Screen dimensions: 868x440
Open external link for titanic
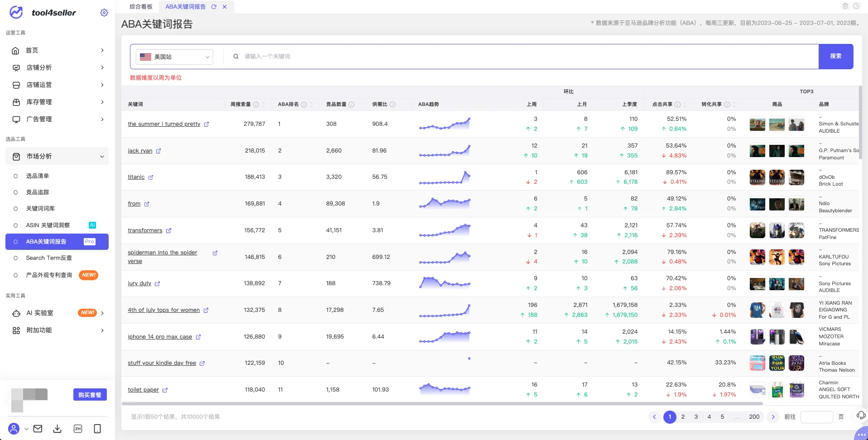pos(151,177)
